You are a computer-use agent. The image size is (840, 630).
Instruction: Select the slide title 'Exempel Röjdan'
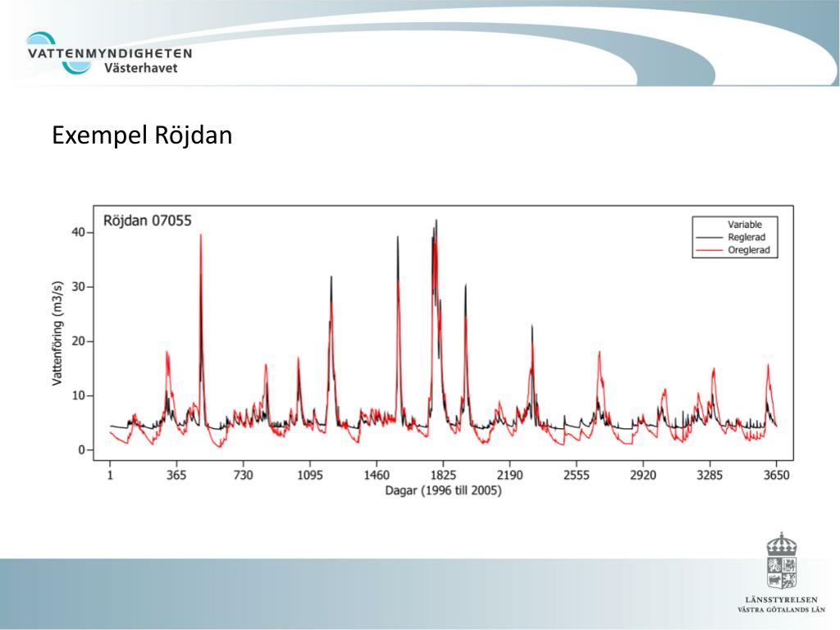(142, 135)
